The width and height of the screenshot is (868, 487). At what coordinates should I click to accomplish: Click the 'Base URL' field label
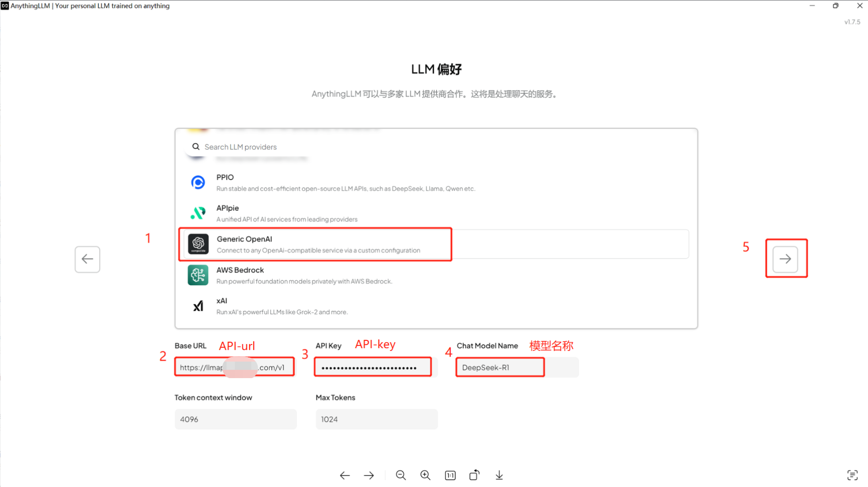[x=190, y=345]
